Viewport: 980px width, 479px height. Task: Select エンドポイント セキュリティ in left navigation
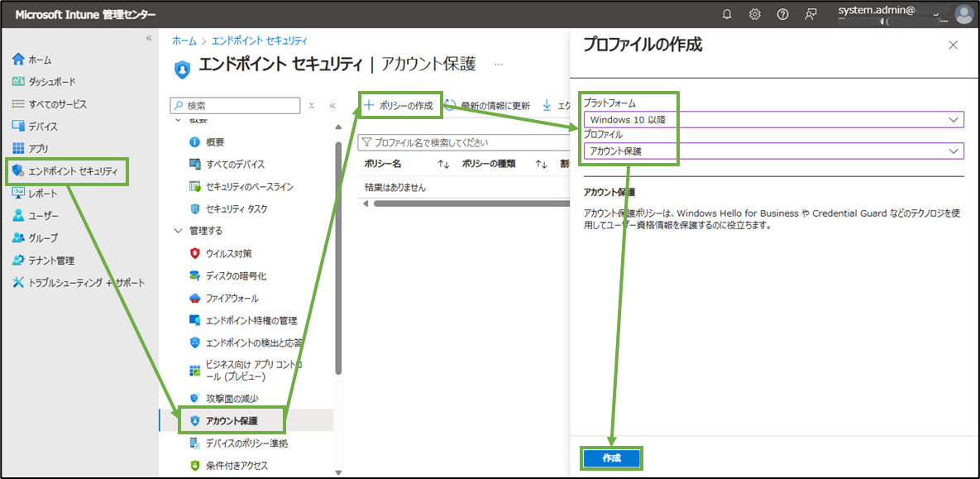pyautogui.click(x=65, y=171)
